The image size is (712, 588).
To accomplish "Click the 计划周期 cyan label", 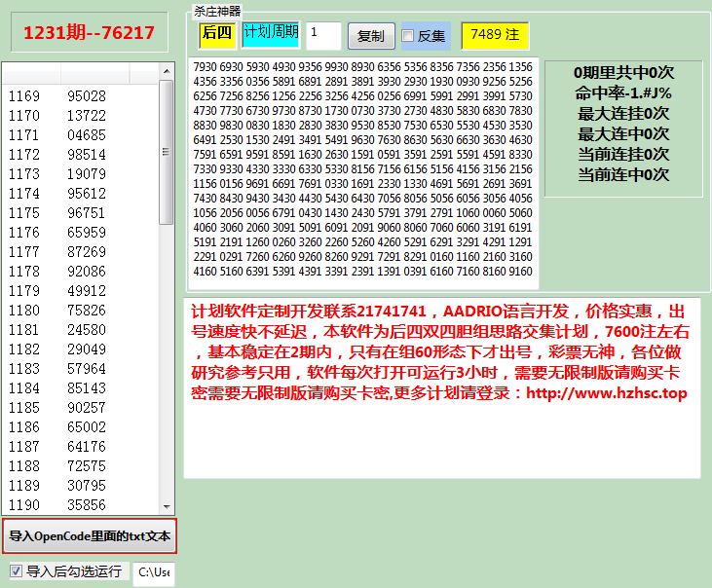I will coord(271,34).
